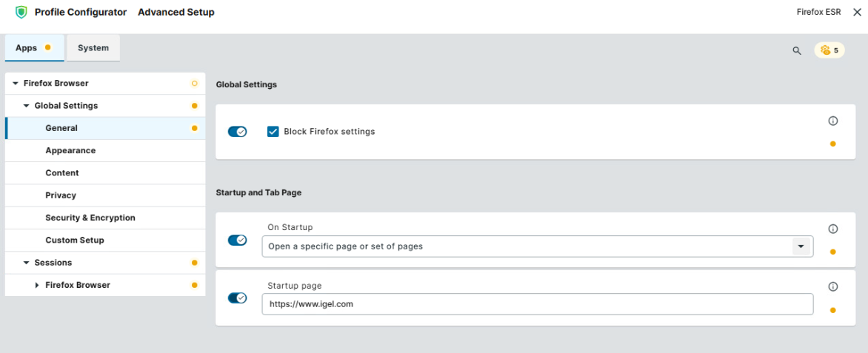
Task: Show info icon for On Startup
Action: tap(832, 229)
